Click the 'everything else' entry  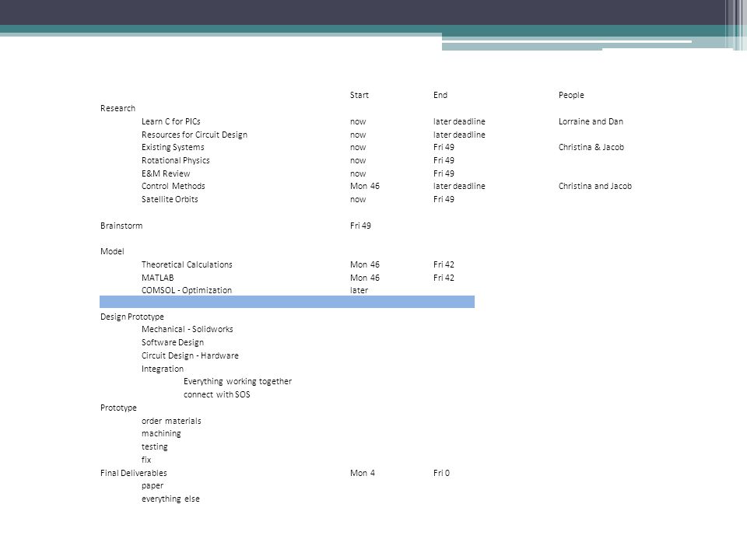click(x=170, y=499)
